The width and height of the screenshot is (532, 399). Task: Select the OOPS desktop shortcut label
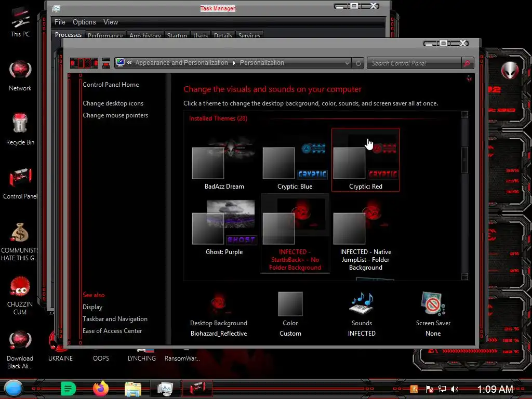tap(101, 358)
